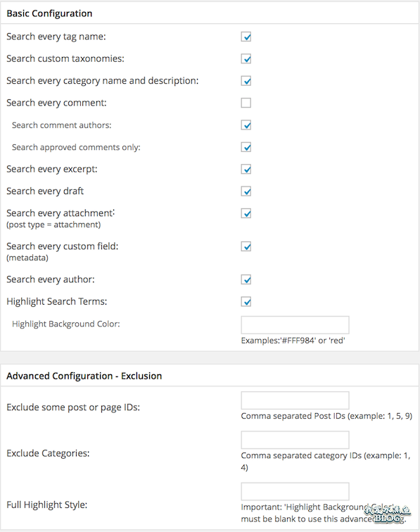Toggle Search every draft checkbox
This screenshot has width=420, height=532.
pos(246,191)
